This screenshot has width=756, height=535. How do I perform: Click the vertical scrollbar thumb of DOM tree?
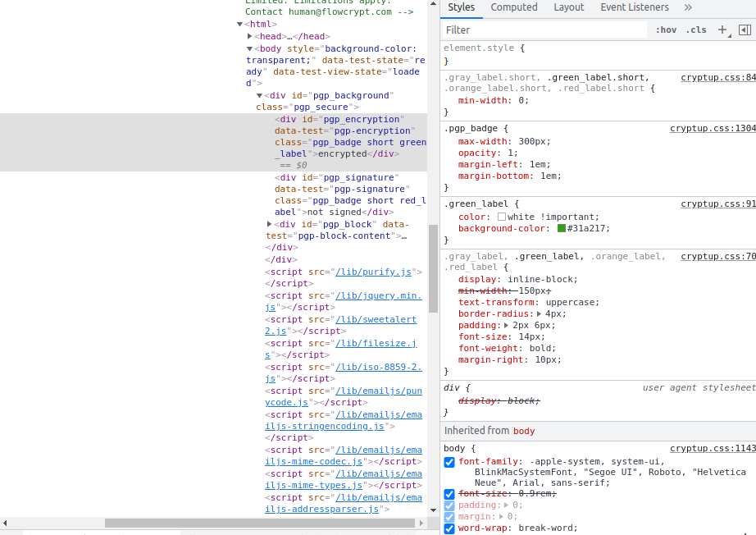pyautogui.click(x=433, y=268)
